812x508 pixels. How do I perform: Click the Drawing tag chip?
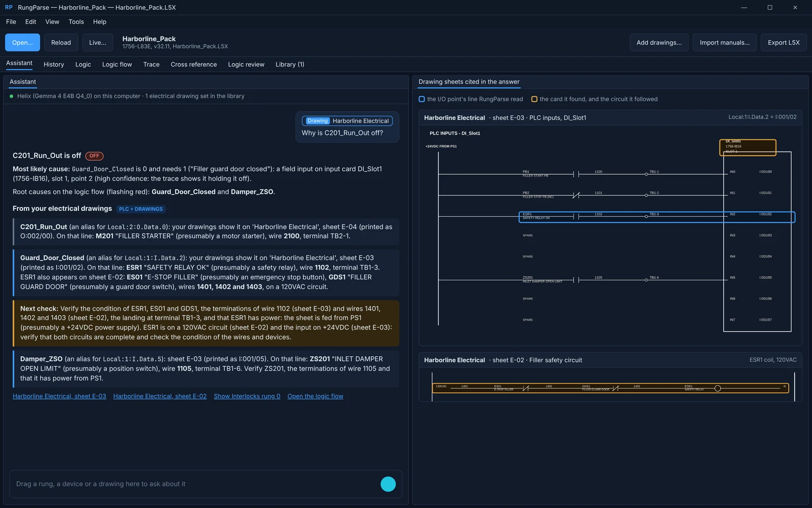click(x=318, y=121)
